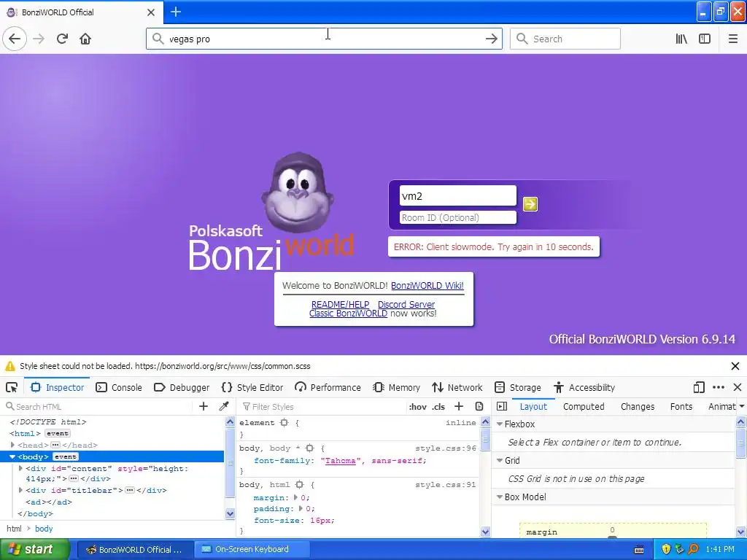Screen dimensions: 747x560
Task: Close the BonziWORLD Official tab
Action: click(x=150, y=12)
